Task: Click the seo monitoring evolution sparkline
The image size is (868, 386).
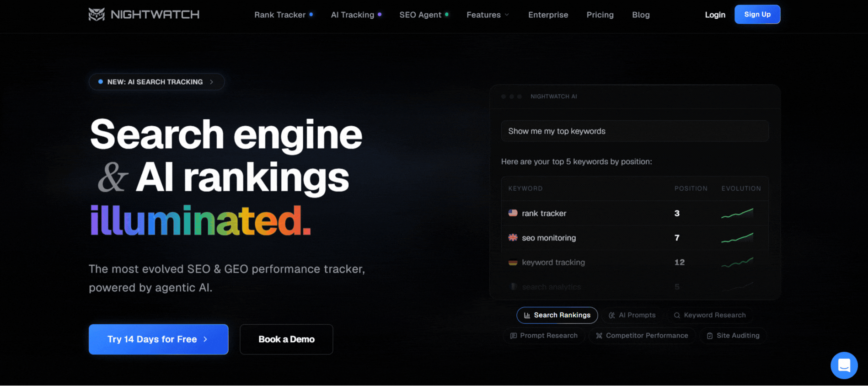Action: point(737,238)
